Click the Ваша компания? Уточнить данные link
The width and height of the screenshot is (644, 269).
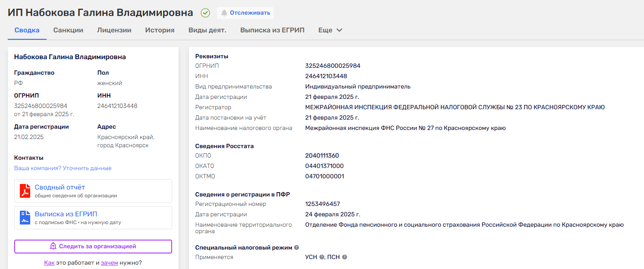coord(63,168)
